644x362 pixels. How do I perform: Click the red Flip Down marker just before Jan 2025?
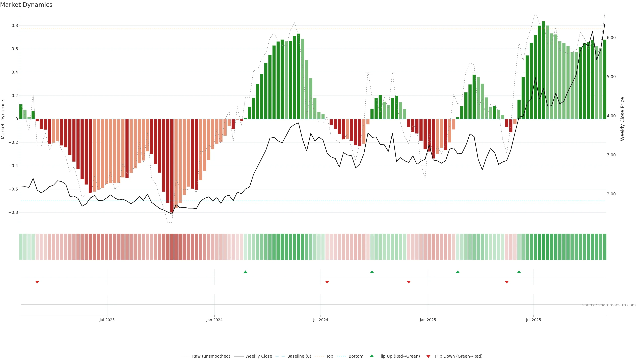409,282
